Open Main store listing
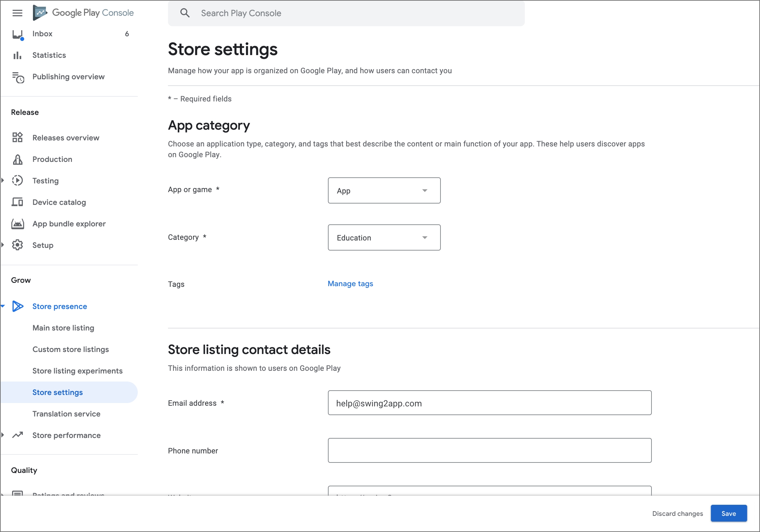760x532 pixels. [x=63, y=328]
